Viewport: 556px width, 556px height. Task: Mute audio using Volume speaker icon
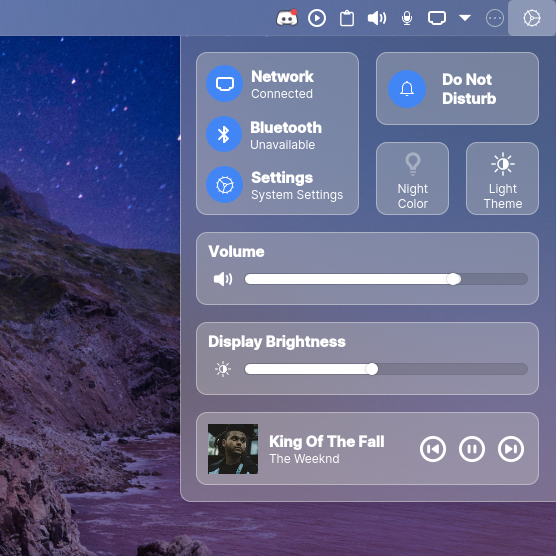(x=223, y=279)
